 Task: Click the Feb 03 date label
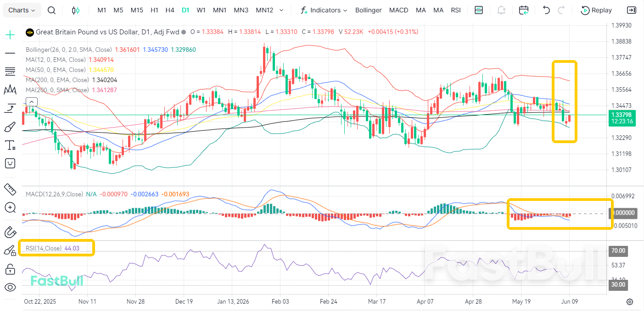pos(280,301)
